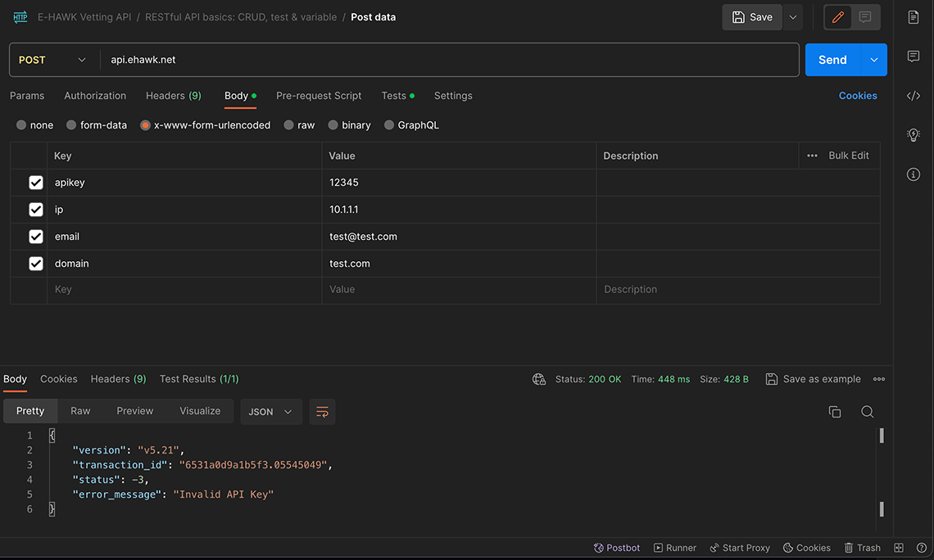
Task: Switch to edit mode pencil icon
Action: click(837, 16)
